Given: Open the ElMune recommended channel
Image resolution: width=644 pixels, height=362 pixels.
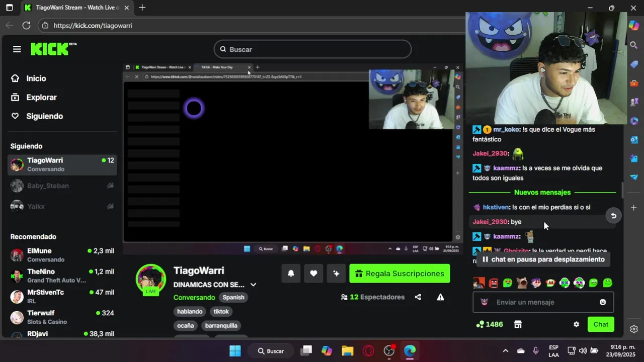Looking at the screenshot, I should tap(62, 255).
